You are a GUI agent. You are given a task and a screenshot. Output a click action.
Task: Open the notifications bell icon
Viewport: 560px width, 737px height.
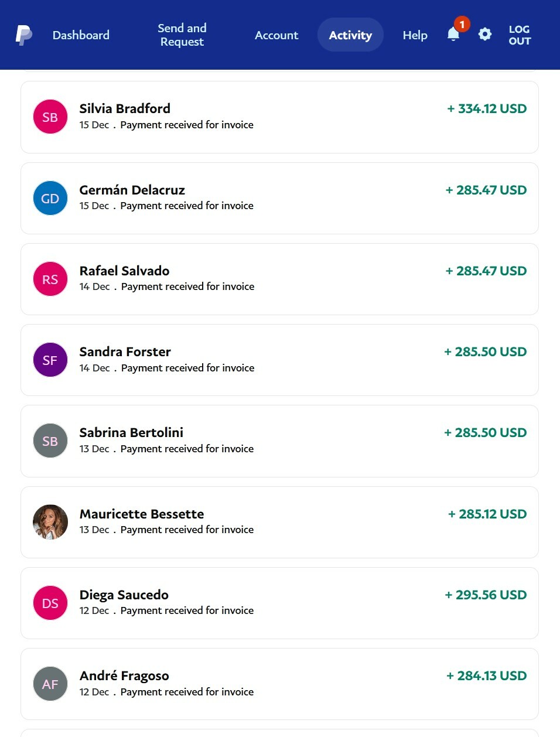pos(453,34)
